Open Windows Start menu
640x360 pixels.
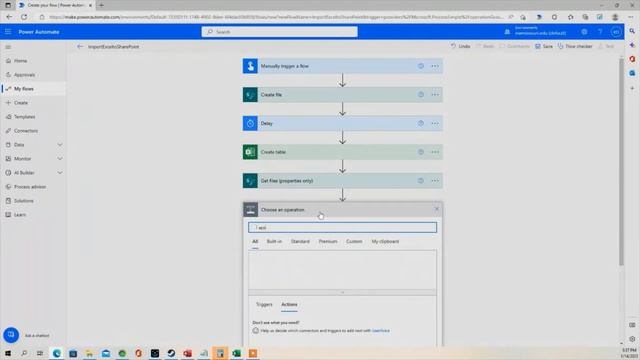8,353
